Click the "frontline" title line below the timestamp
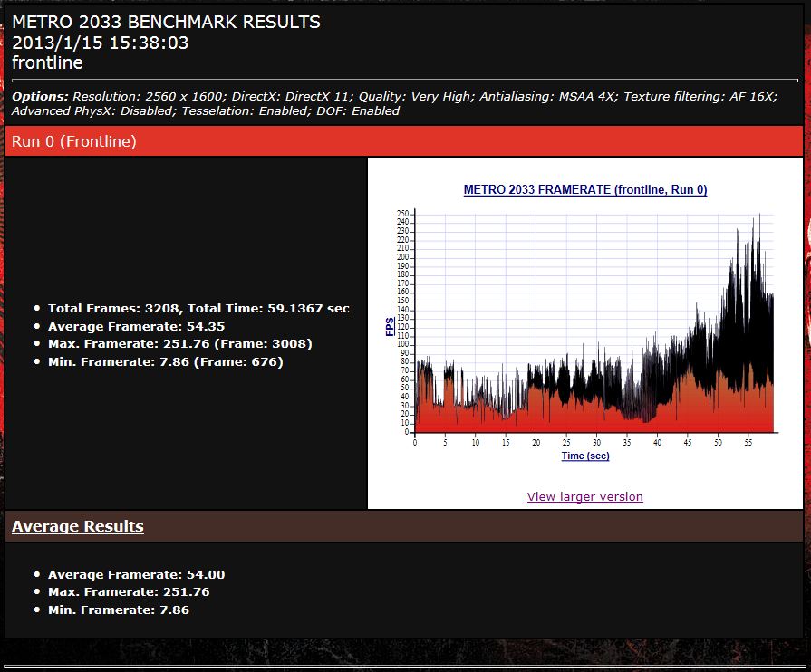Image resolution: width=811 pixels, height=672 pixels. tap(48, 62)
